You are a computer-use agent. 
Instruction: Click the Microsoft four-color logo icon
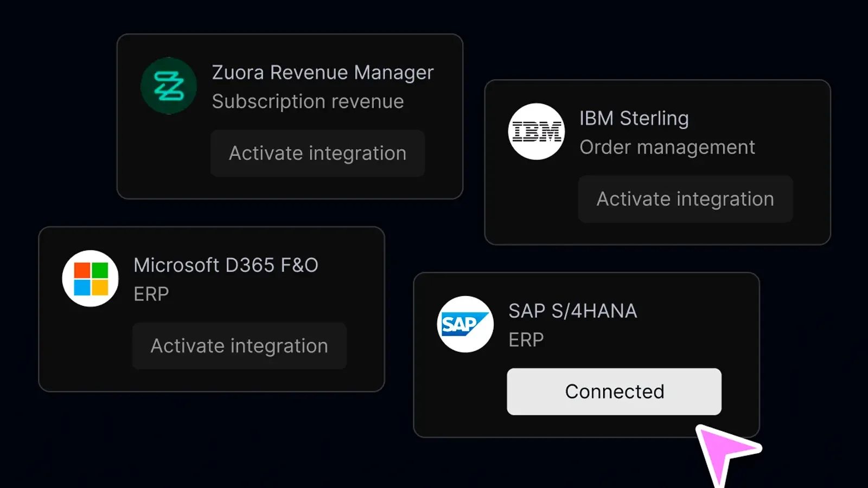(91, 278)
